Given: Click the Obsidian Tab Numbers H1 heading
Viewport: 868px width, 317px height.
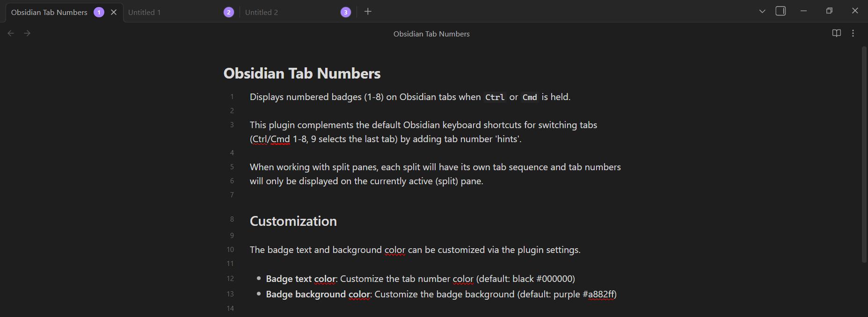Looking at the screenshot, I should pyautogui.click(x=301, y=73).
